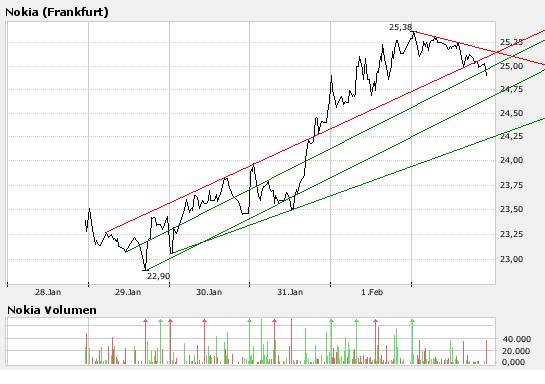Click the 0,000 volume axis label
This screenshot has height=384, width=545.
point(514,362)
